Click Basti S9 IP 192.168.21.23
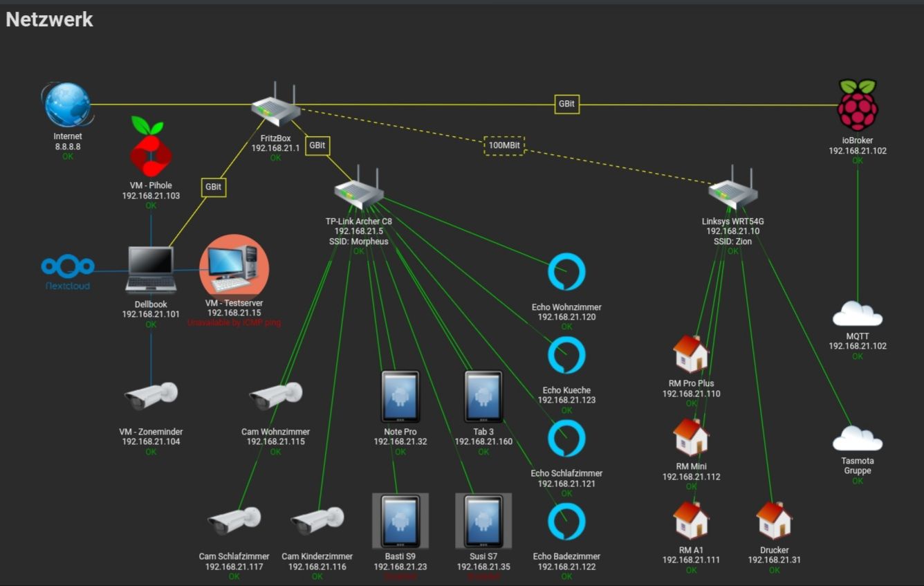Image resolution: width=924 pixels, height=586 pixels. pyautogui.click(x=400, y=567)
